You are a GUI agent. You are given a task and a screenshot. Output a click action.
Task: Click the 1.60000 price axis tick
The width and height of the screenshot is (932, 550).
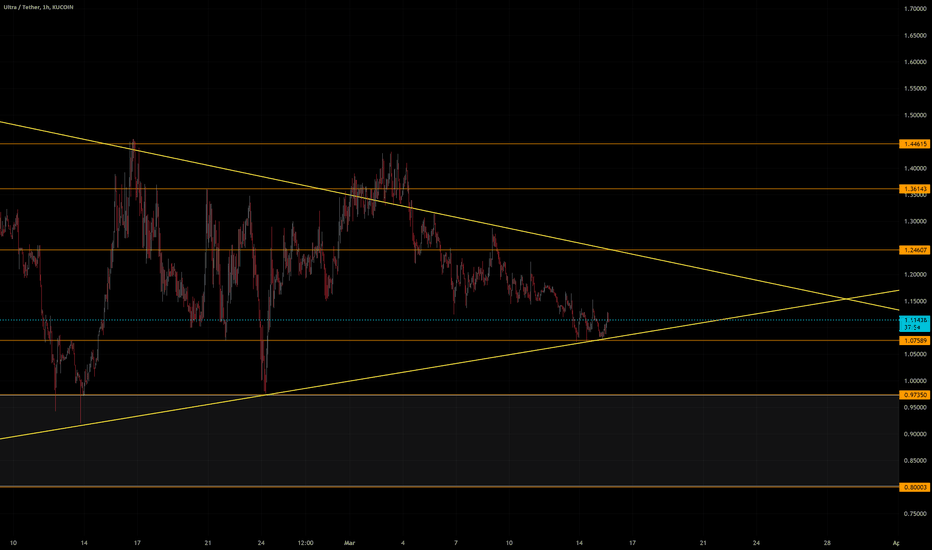coord(915,62)
